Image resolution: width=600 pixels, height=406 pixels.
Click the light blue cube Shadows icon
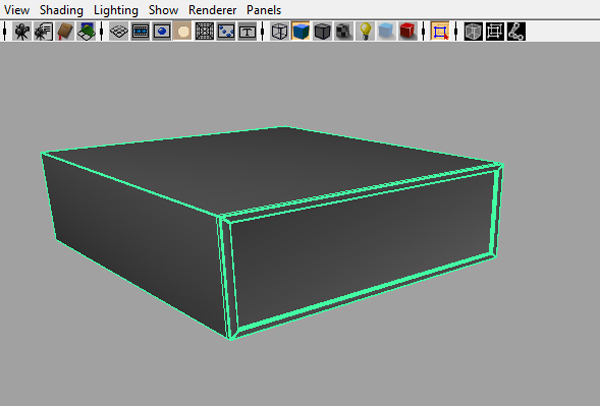386,31
